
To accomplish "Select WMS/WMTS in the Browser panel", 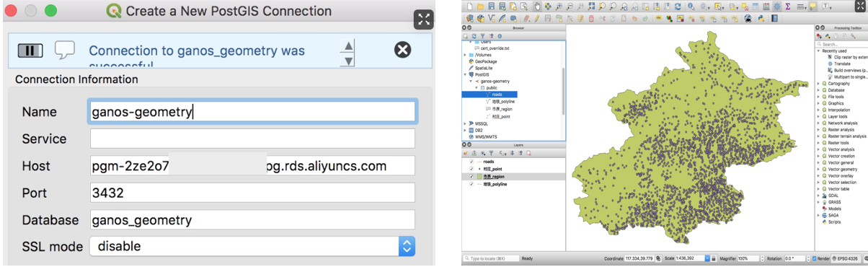I will pos(486,136).
